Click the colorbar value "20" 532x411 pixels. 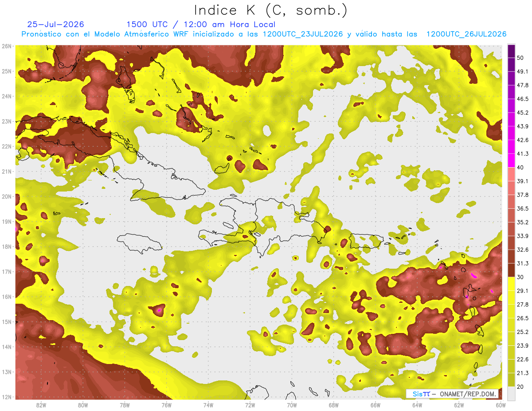[520, 387]
